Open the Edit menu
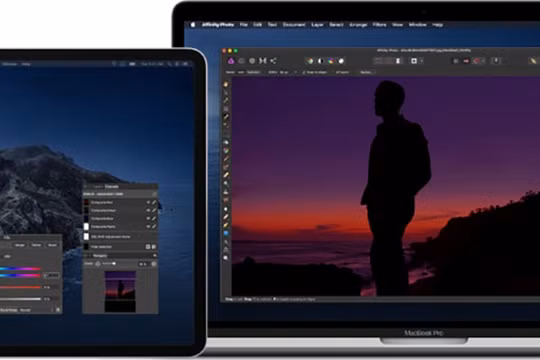 258,25
